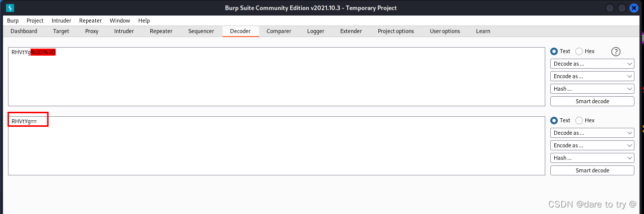Image resolution: width=644 pixels, height=214 pixels.
Task: Switch to the Dashboard tab
Action: point(24,31)
